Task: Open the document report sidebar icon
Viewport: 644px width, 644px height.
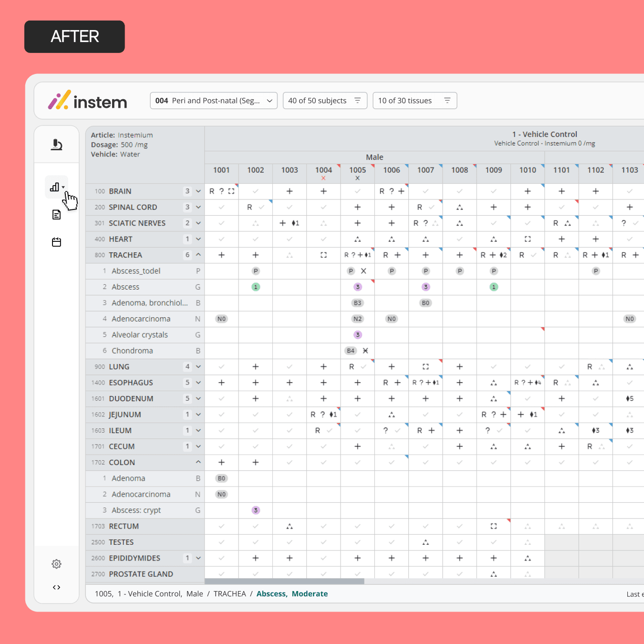Action: point(56,215)
